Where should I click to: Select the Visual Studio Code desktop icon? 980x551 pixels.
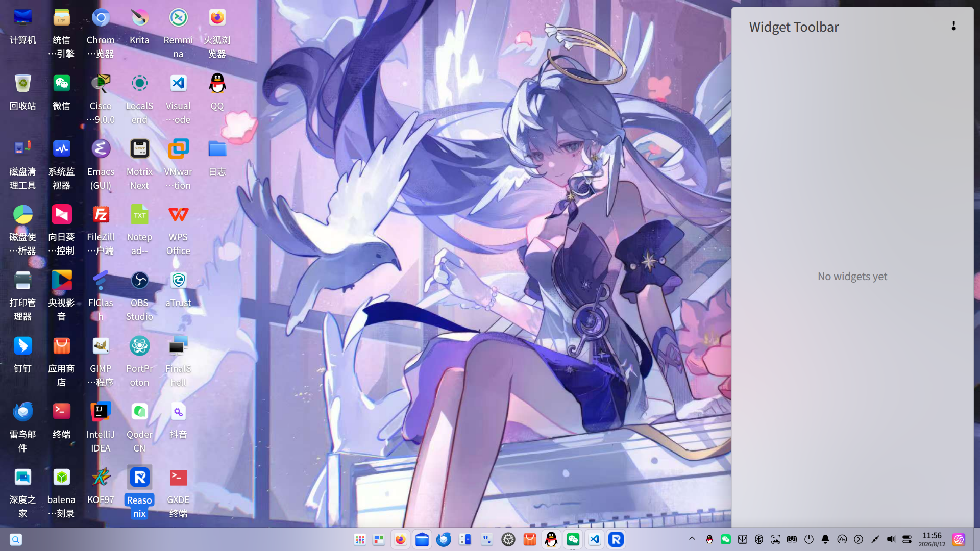click(x=178, y=83)
